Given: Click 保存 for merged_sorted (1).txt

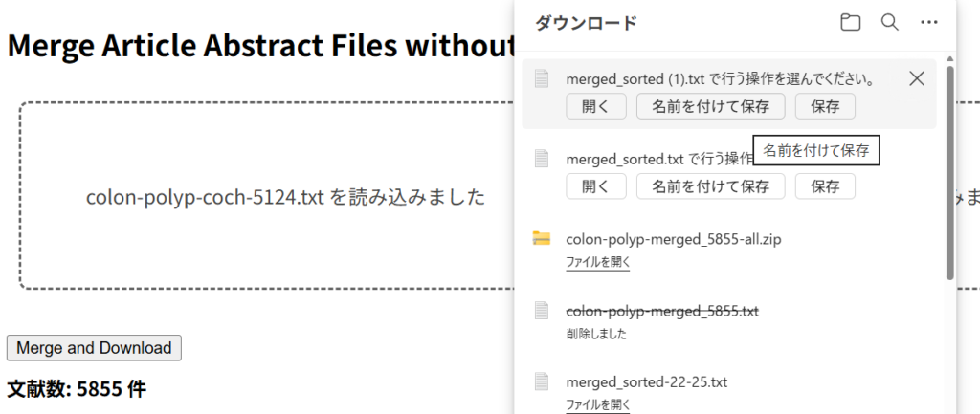Looking at the screenshot, I should [825, 106].
